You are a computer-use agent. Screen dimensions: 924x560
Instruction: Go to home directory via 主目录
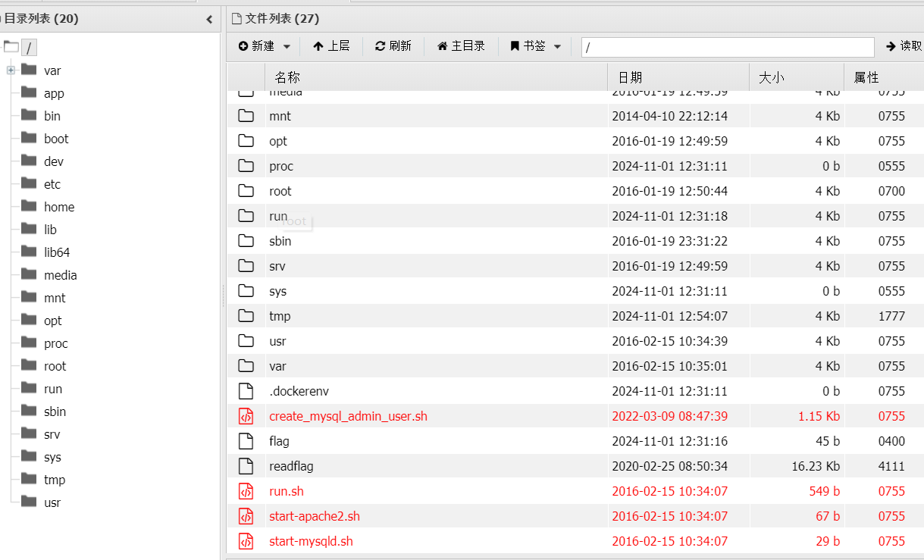(461, 46)
